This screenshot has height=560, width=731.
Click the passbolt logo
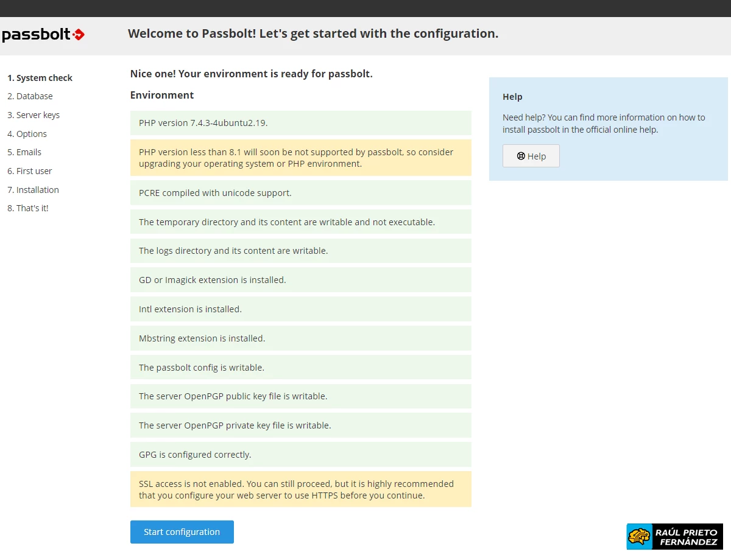[43, 35]
